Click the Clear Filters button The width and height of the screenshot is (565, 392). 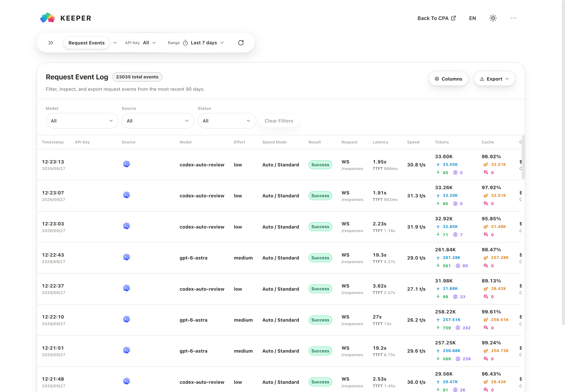[279, 121]
